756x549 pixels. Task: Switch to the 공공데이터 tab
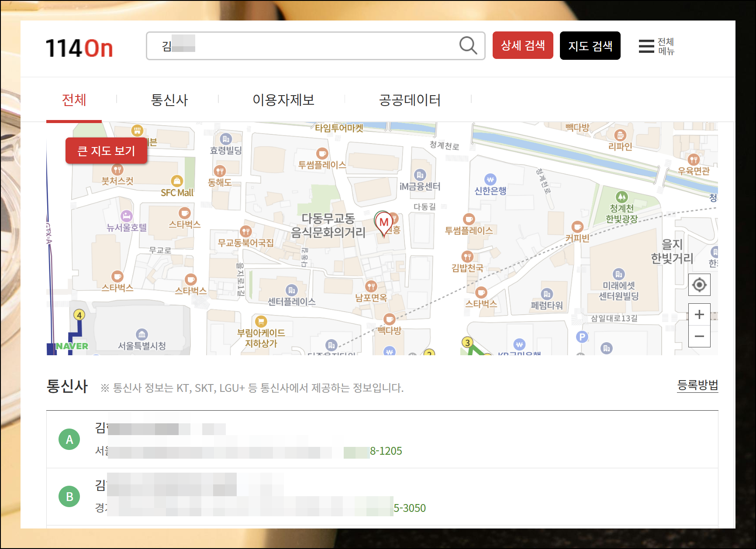410,100
